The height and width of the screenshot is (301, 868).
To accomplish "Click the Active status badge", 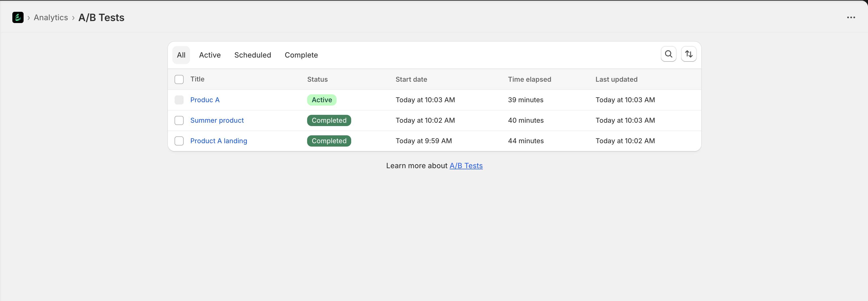I will click(321, 100).
